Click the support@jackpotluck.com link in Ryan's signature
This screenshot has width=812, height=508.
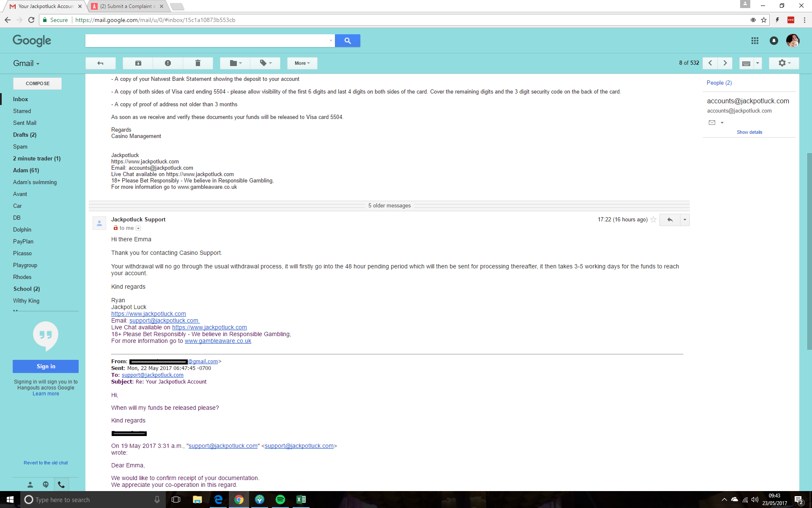(x=164, y=320)
